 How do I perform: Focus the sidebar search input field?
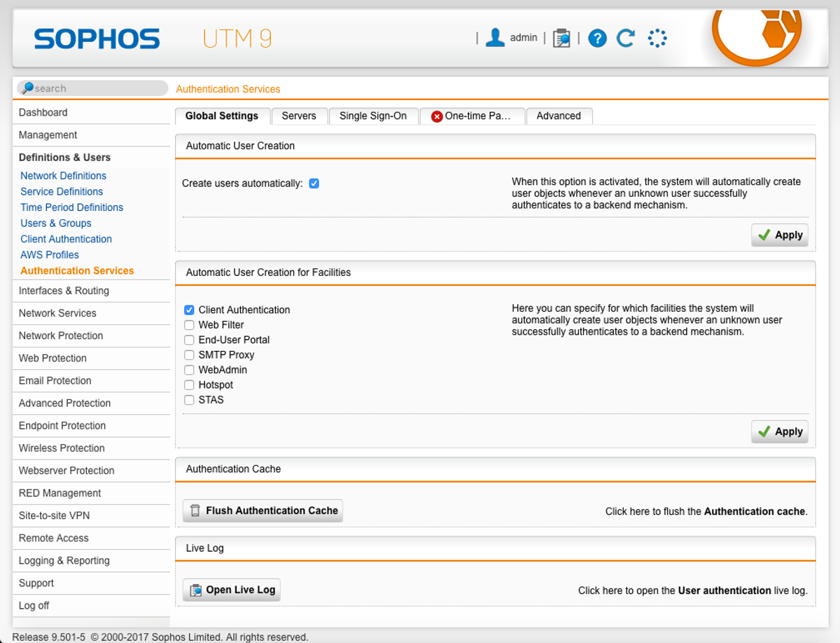pyautogui.click(x=98, y=88)
